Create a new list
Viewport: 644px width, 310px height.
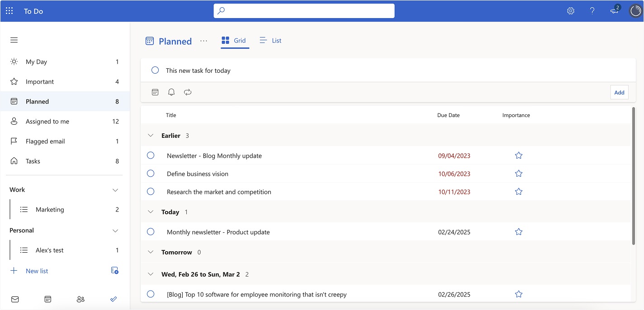pyautogui.click(x=31, y=271)
